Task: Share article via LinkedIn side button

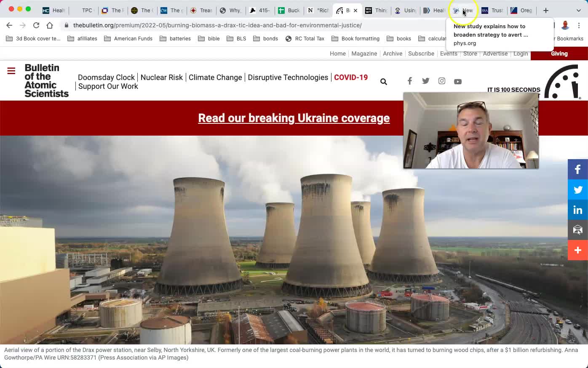Action: [x=578, y=210]
